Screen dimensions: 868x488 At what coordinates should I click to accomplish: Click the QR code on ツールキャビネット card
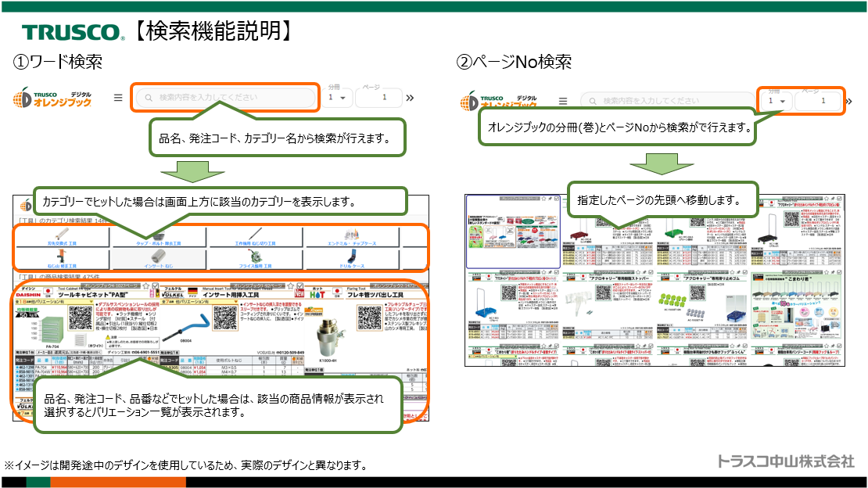coord(81,318)
